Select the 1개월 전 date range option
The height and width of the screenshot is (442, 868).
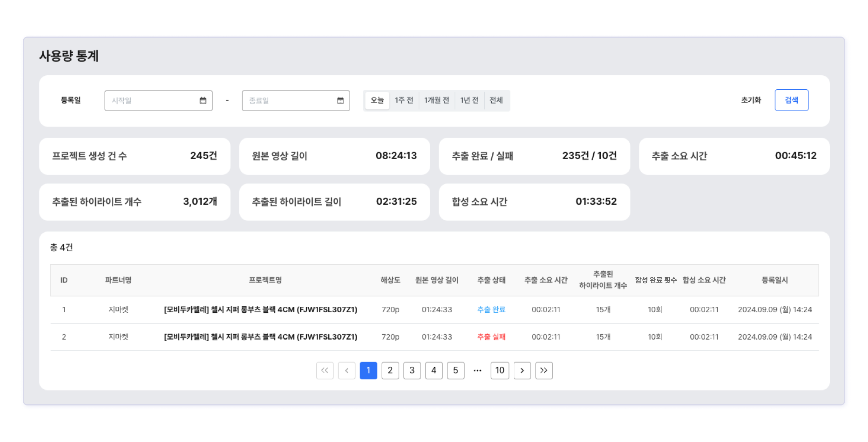tap(437, 100)
